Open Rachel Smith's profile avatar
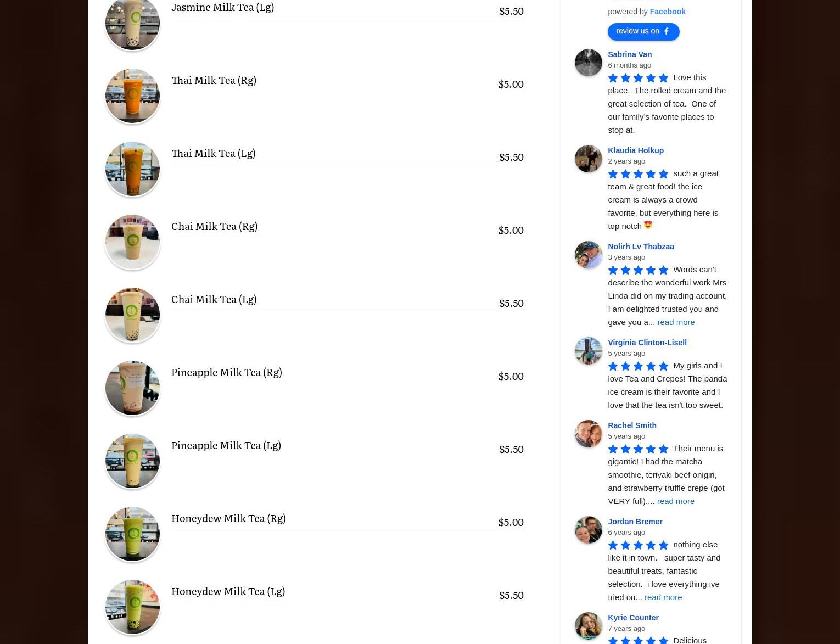The width and height of the screenshot is (840, 644). (588, 434)
